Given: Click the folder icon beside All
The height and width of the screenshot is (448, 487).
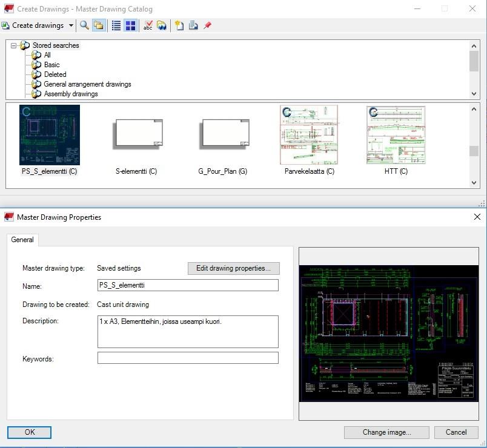Looking at the screenshot, I should (x=36, y=55).
